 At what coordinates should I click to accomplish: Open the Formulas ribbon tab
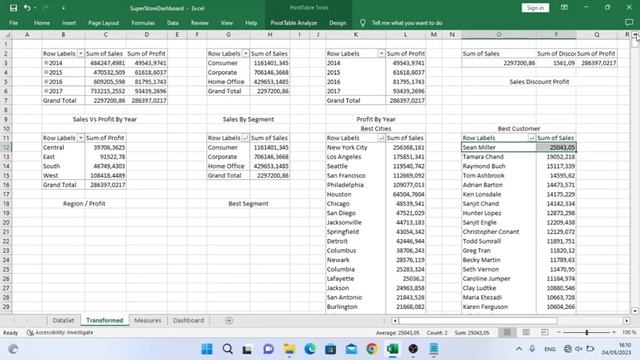pyautogui.click(x=143, y=23)
